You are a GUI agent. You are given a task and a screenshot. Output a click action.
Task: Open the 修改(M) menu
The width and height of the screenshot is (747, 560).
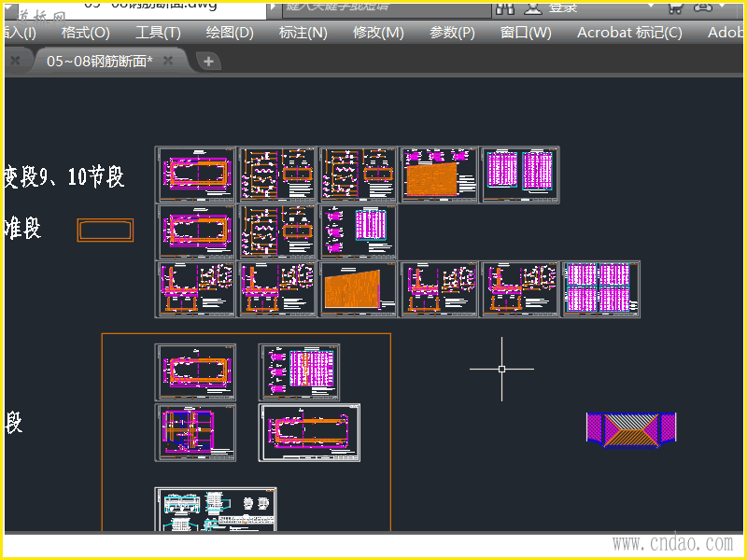coord(378,33)
